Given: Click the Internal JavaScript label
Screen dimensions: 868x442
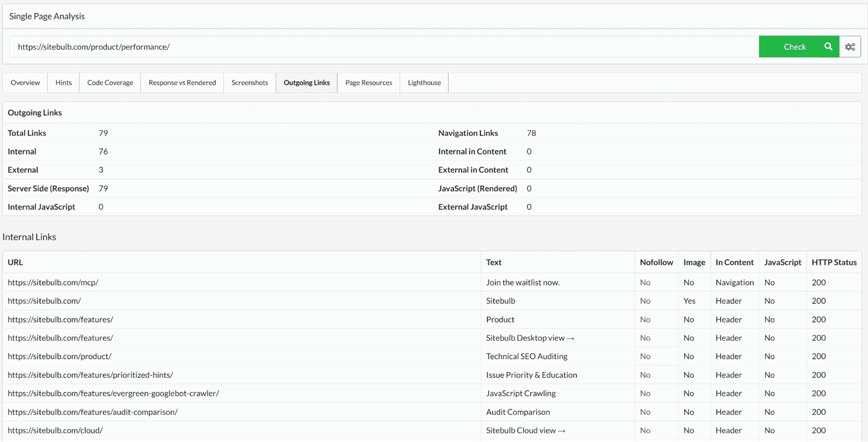Looking at the screenshot, I should tap(42, 207).
